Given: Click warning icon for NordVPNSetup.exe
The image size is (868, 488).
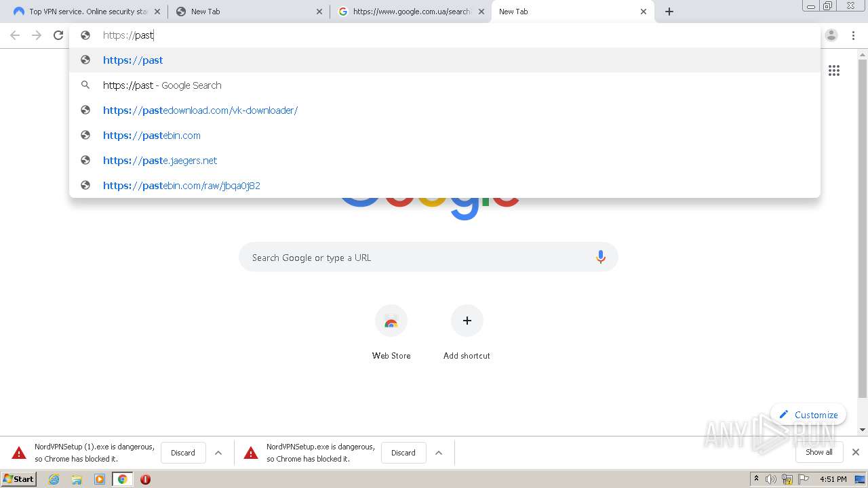Looking at the screenshot, I should click(x=251, y=453).
